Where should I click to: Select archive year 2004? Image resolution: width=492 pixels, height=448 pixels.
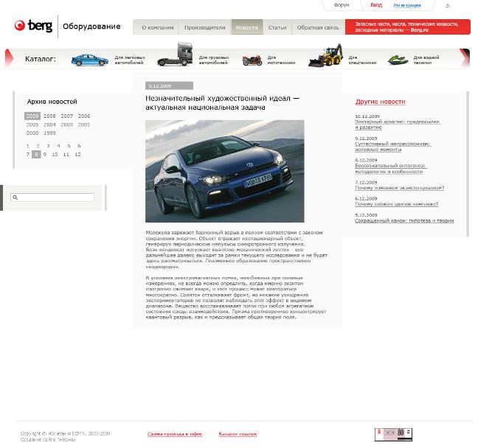[x=49, y=125]
